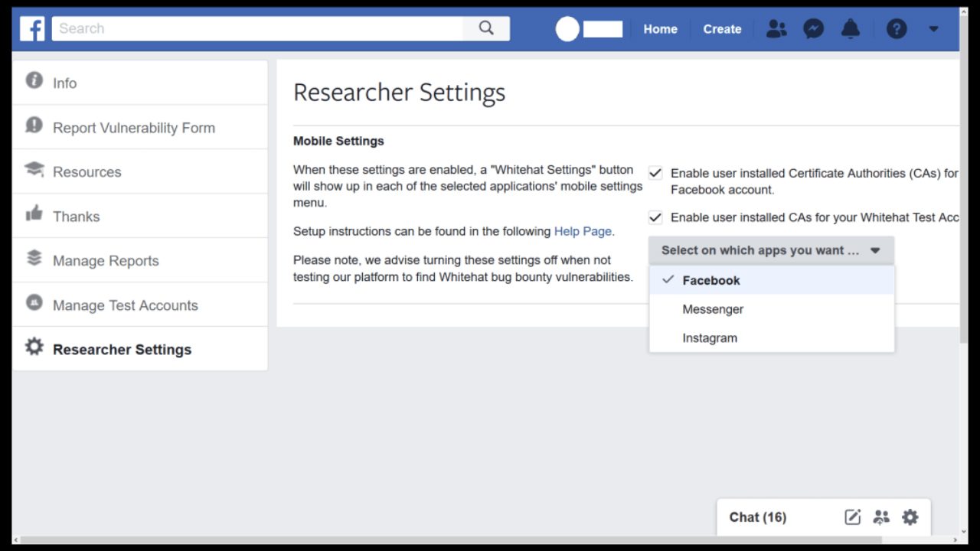Open the Manage Test Accounts sidebar tab
This screenshot has width=980, height=551.
coord(140,305)
